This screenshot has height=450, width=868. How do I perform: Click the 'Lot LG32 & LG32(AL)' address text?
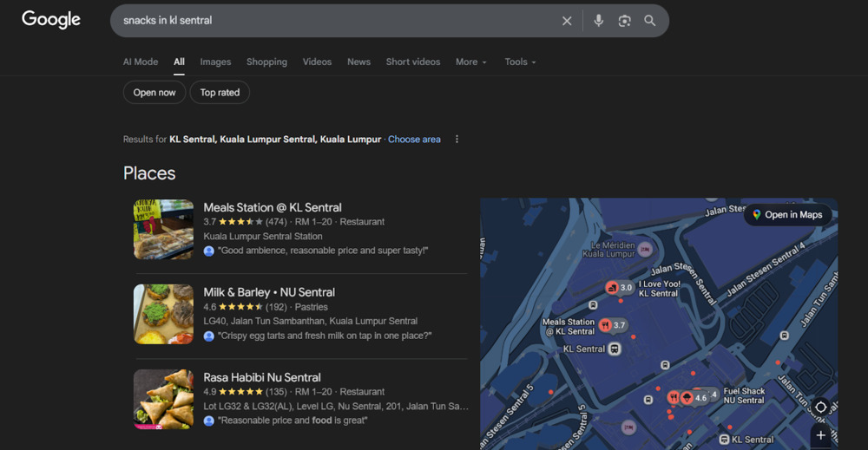click(x=336, y=407)
